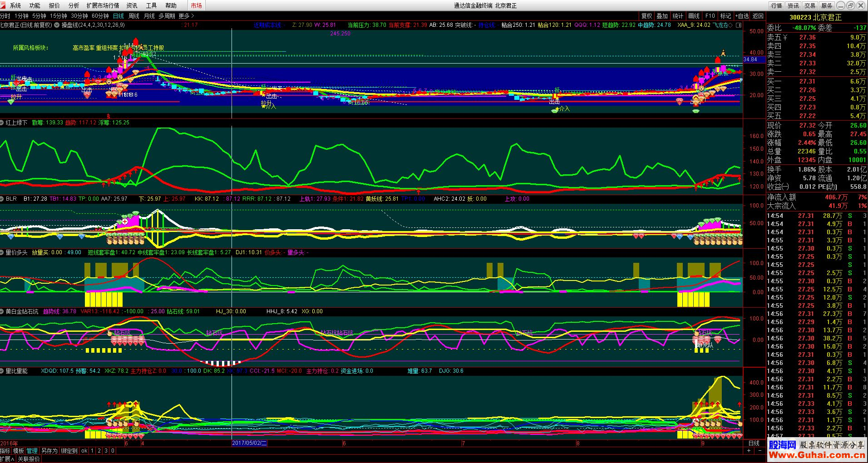Click the ok template button
The height and width of the screenshot is (463, 868).
[x=84, y=451]
